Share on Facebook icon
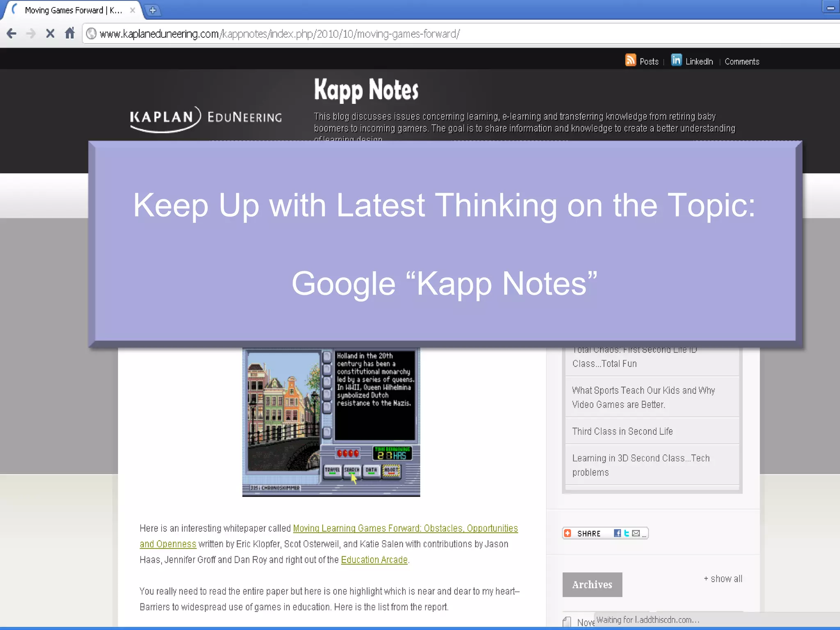Screen dimensions: 840x630 [617, 533]
